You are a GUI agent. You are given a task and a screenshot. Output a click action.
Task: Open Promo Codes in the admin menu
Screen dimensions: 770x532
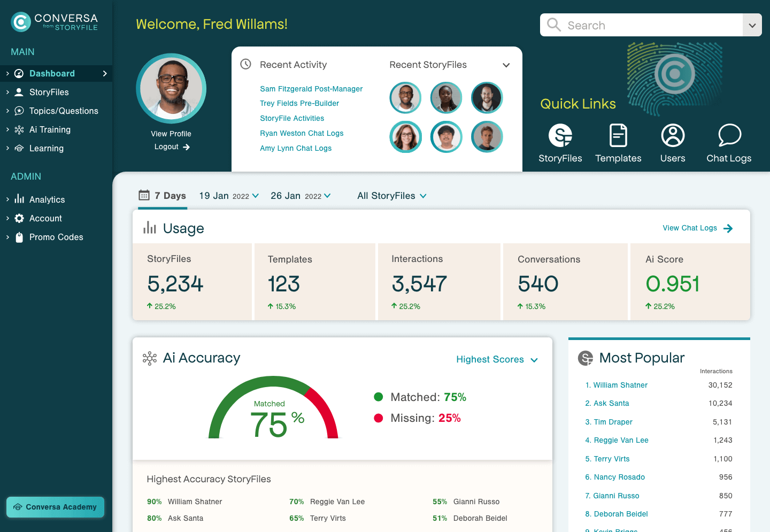(x=56, y=237)
